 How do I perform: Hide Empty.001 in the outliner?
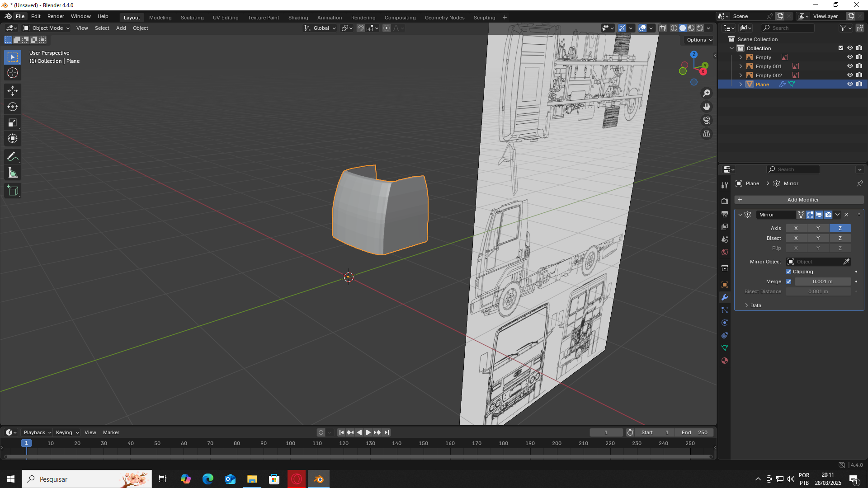click(849, 66)
